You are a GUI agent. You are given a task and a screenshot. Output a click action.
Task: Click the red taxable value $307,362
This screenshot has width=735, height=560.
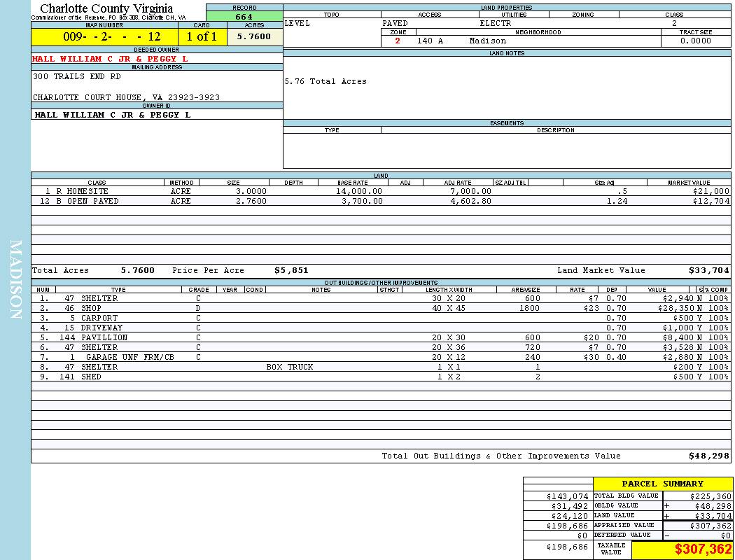[x=703, y=550]
